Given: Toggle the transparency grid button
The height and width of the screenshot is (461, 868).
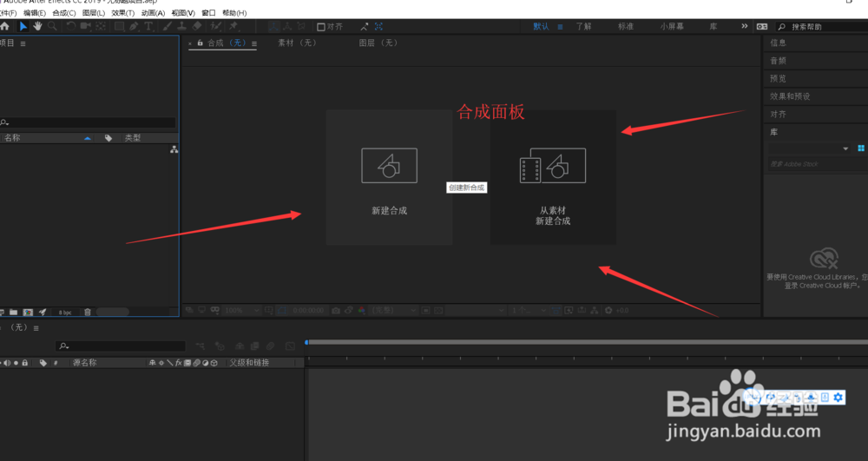Looking at the screenshot, I should (438, 311).
